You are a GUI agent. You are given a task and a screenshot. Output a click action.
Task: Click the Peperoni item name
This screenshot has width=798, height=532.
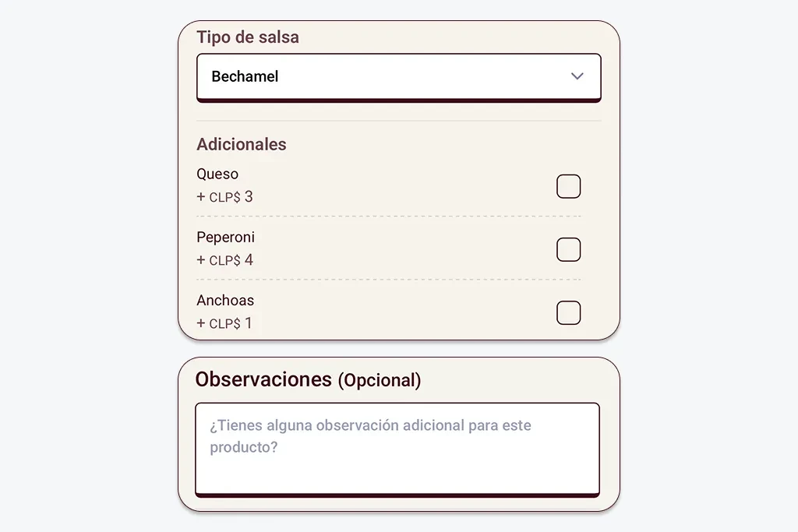pos(225,237)
